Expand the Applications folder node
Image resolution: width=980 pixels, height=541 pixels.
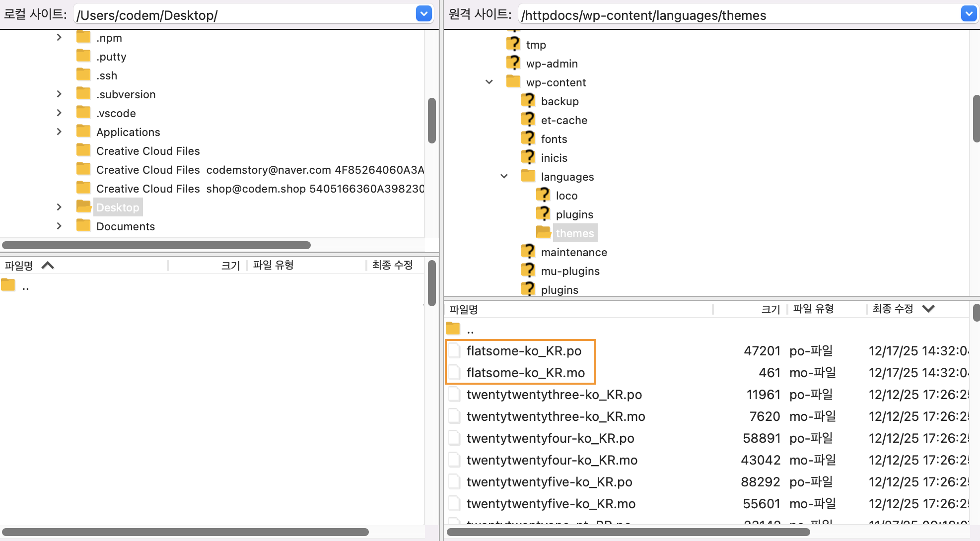pos(59,132)
